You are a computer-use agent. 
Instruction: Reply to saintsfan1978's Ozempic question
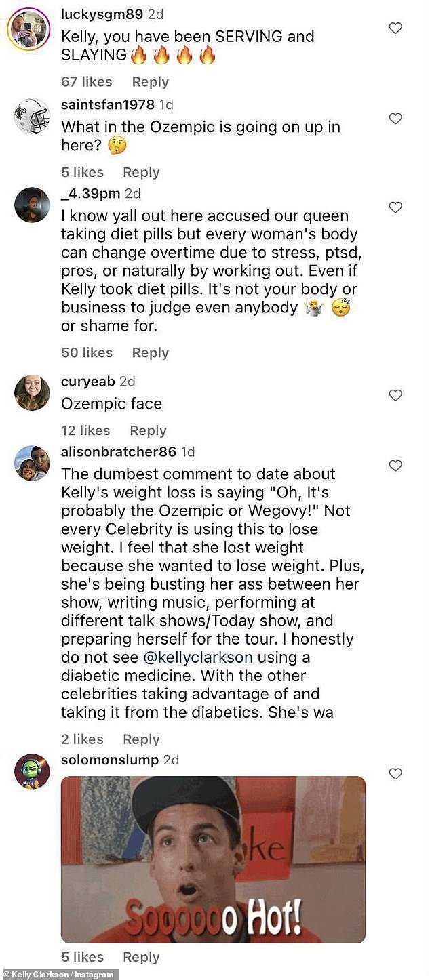click(x=140, y=172)
